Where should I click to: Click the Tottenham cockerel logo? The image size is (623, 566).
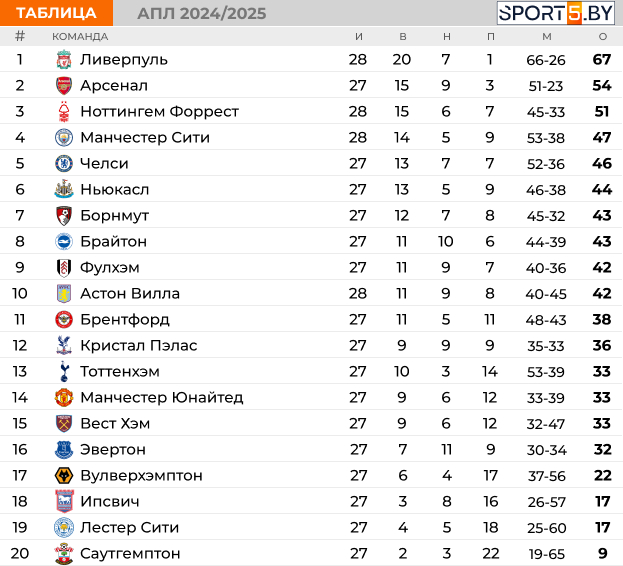pyautogui.click(x=64, y=371)
